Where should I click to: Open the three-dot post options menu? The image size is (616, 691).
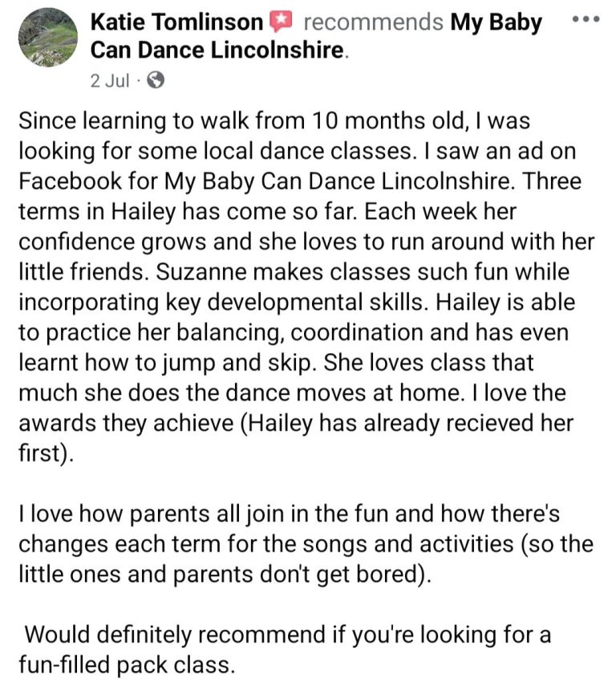click(x=586, y=19)
